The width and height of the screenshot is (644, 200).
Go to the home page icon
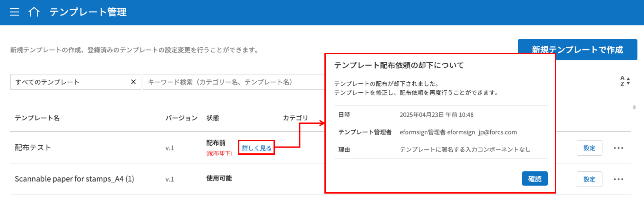click(34, 12)
